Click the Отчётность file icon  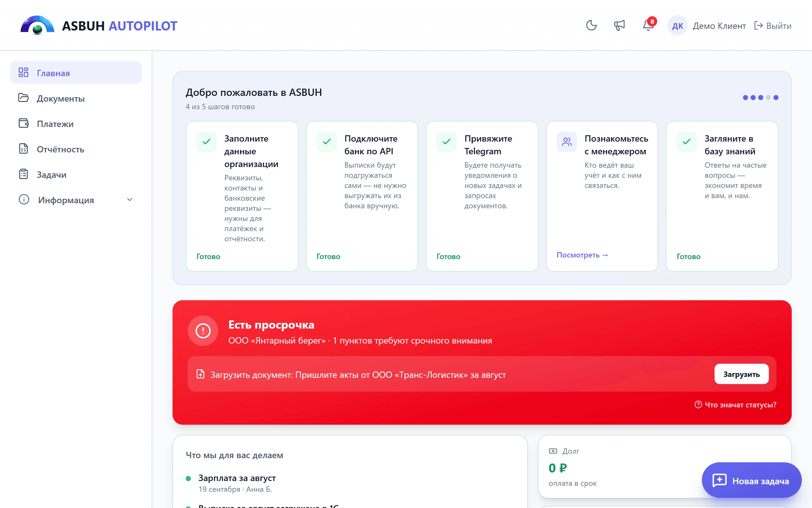click(x=23, y=149)
